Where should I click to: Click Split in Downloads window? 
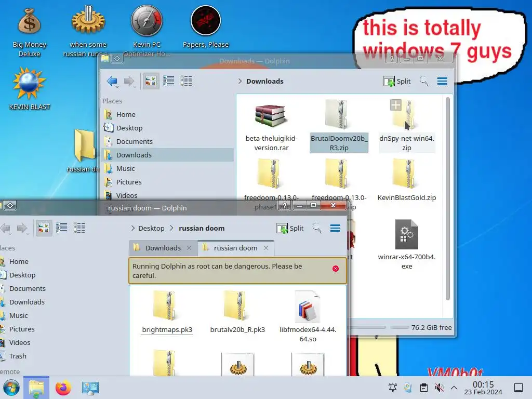(397, 81)
